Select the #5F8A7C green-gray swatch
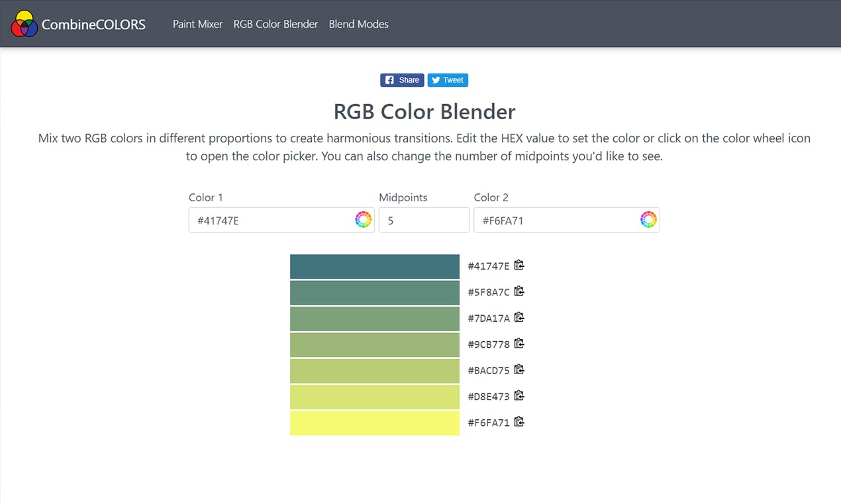 tap(375, 293)
